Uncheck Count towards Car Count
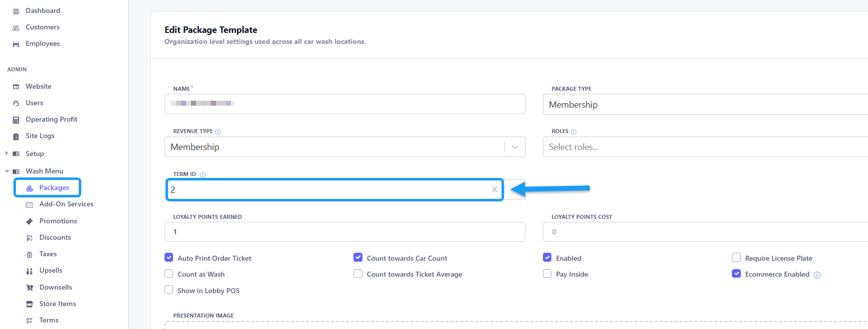The height and width of the screenshot is (329, 868). 358,258
